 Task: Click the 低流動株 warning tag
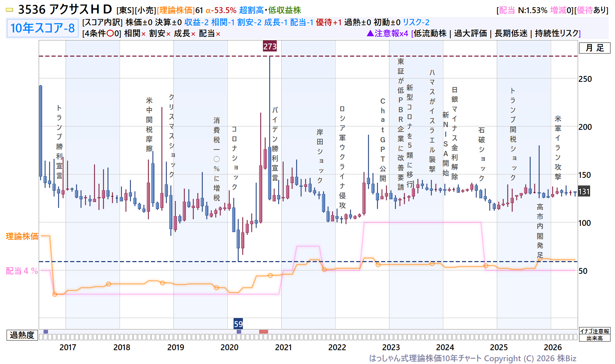click(x=430, y=33)
